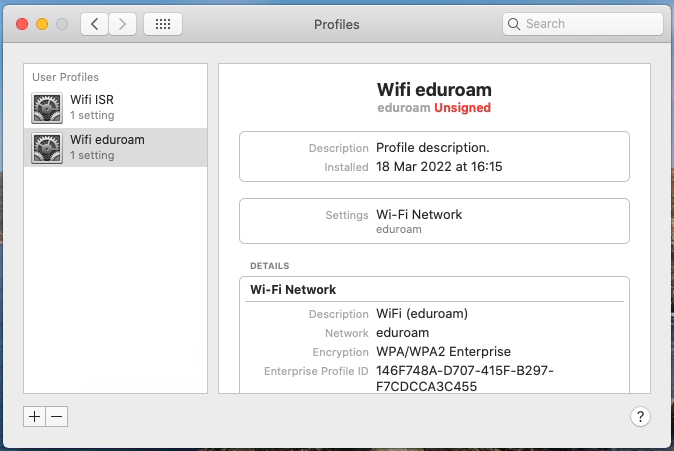This screenshot has height=451, width=674.
Task: Click the Wifi eduroam profile heading
Action: [x=434, y=89]
